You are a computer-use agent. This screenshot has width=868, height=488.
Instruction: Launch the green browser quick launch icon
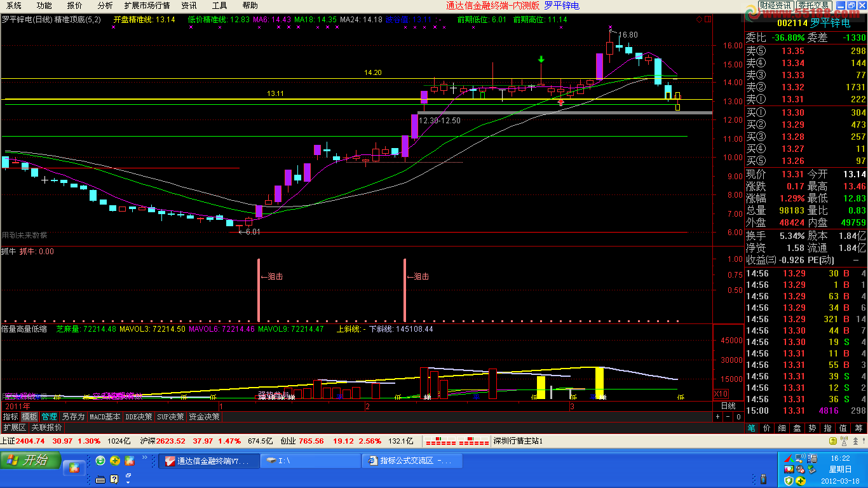(x=100, y=461)
